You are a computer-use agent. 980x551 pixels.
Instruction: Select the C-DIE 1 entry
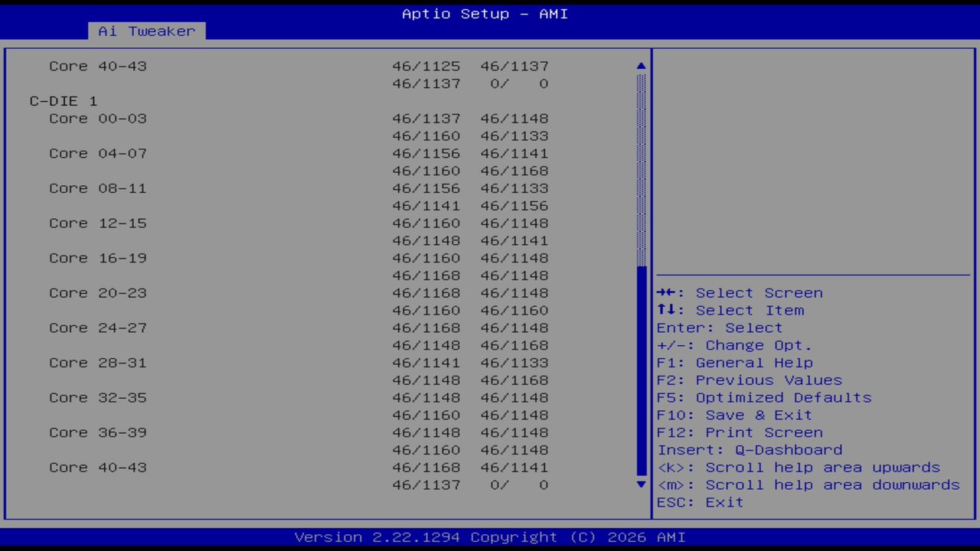coord(63,101)
